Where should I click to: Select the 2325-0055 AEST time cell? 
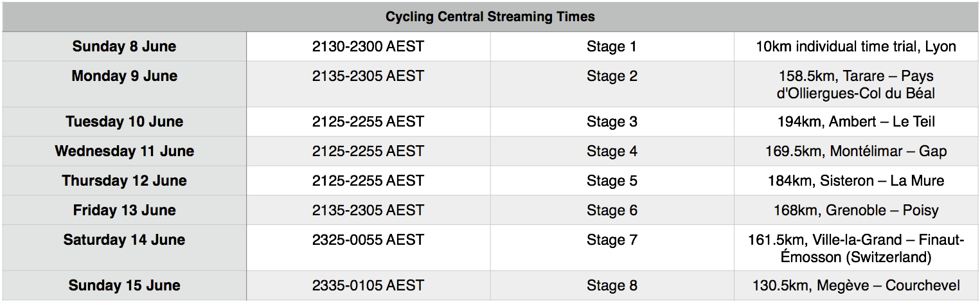pyautogui.click(x=368, y=240)
